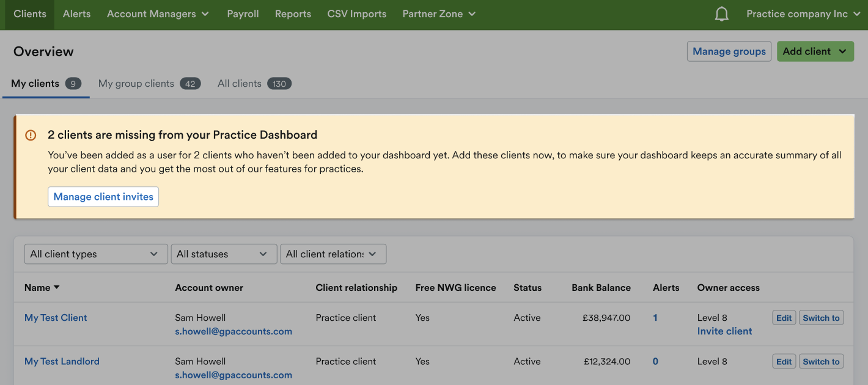Click Client relationship column header

pos(356,287)
